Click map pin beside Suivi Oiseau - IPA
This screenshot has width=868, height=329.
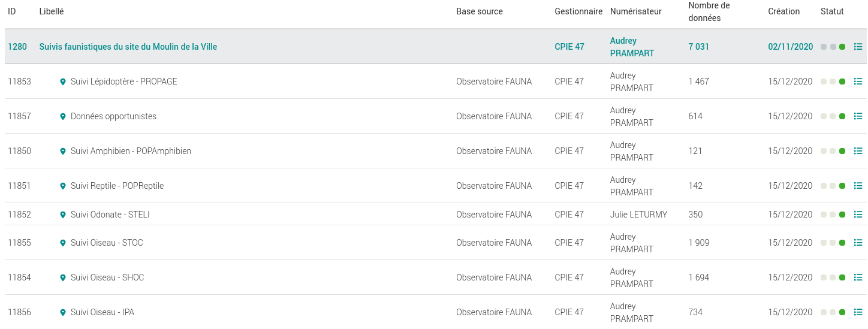[63, 313]
